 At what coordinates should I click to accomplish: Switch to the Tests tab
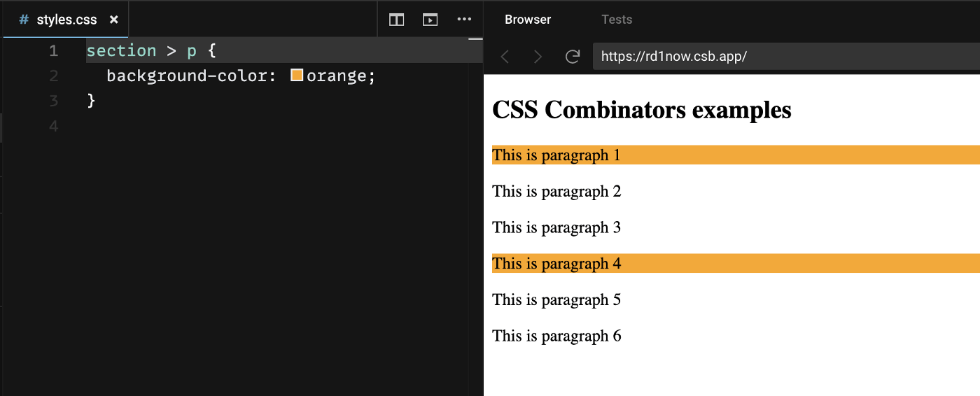coord(617,20)
